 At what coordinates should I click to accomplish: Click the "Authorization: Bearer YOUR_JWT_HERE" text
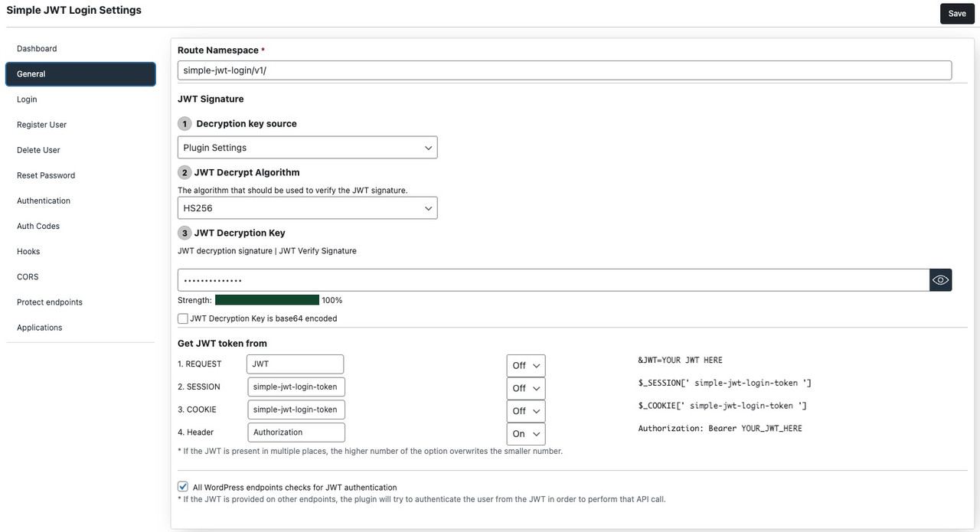pyautogui.click(x=720, y=429)
